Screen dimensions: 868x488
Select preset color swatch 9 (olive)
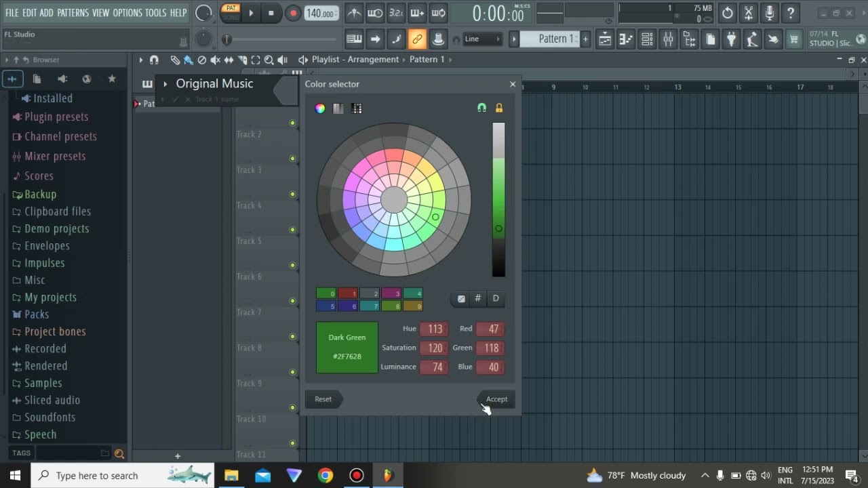(x=413, y=306)
